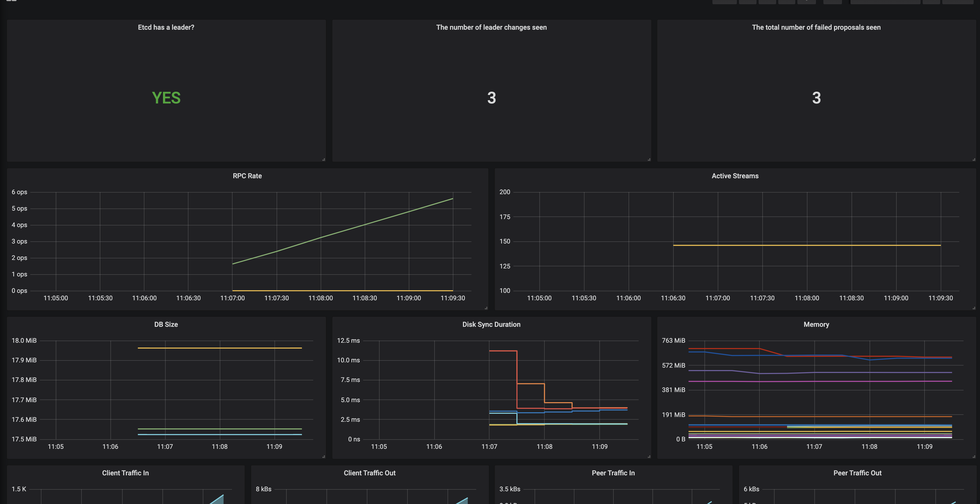Open the Client Traffic Out panel title menu
The width and height of the screenshot is (980, 504).
click(369, 473)
